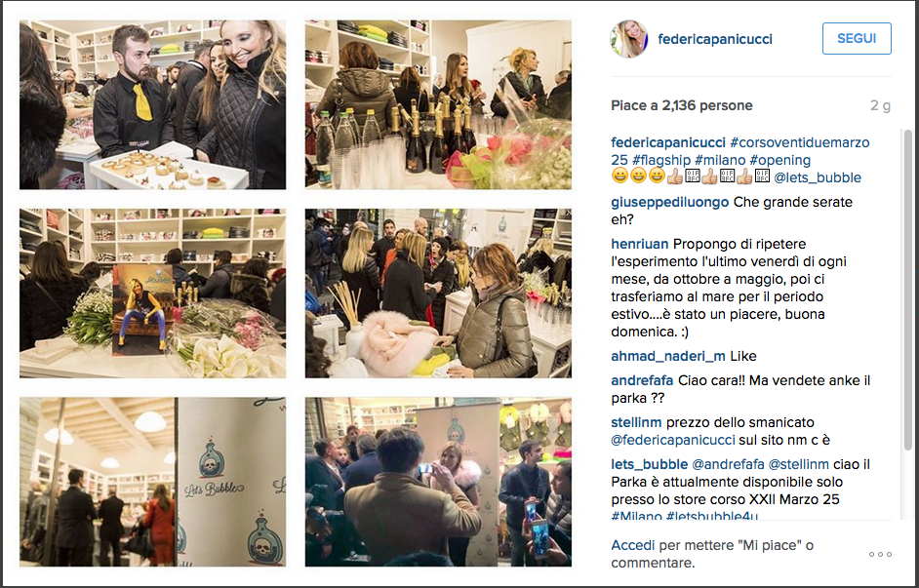Click the comments scrollbar thumb

coord(908,290)
